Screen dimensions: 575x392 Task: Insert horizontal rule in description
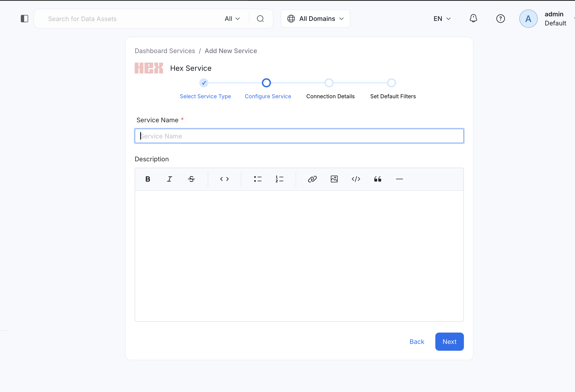(399, 179)
